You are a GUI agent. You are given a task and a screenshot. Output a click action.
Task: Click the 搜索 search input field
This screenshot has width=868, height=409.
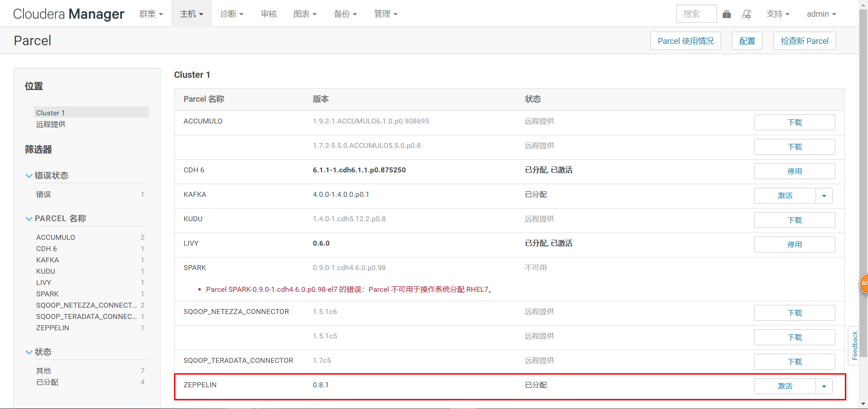[x=696, y=14]
